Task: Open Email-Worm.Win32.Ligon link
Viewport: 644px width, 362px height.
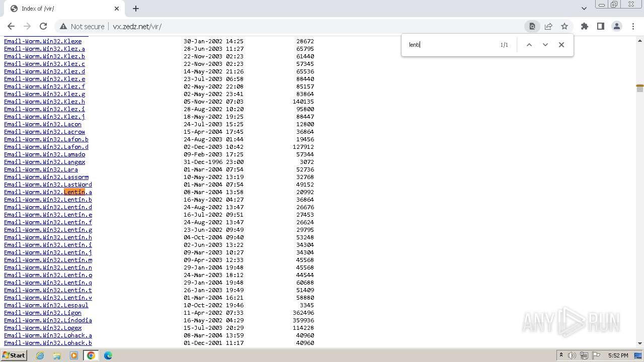Action: tap(43, 313)
